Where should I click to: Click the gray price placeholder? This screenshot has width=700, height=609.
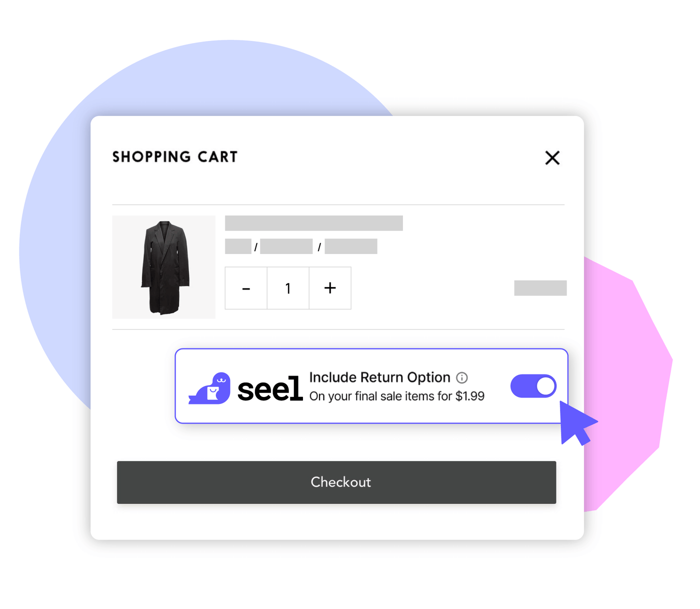pos(540,288)
